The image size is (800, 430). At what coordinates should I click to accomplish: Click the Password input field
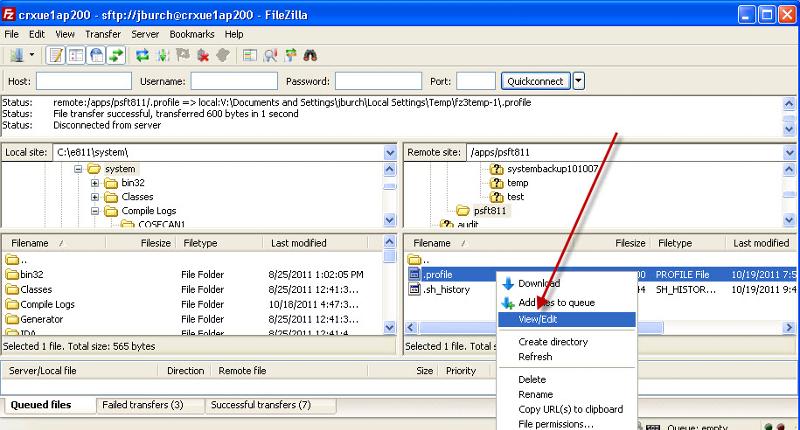coord(378,81)
